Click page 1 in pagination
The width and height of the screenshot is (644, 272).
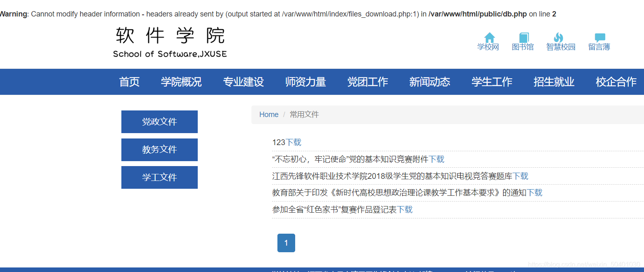coord(286,243)
